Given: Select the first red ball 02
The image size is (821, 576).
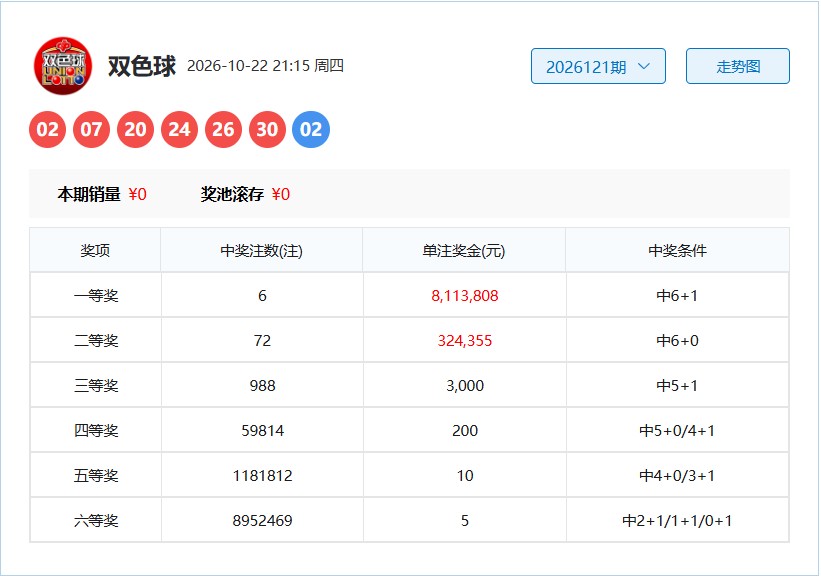Looking at the screenshot, I should [48, 129].
